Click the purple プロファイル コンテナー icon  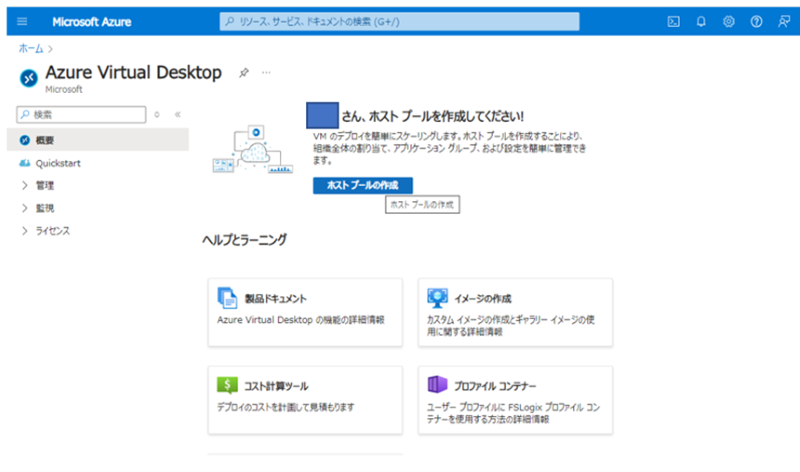[x=437, y=384]
